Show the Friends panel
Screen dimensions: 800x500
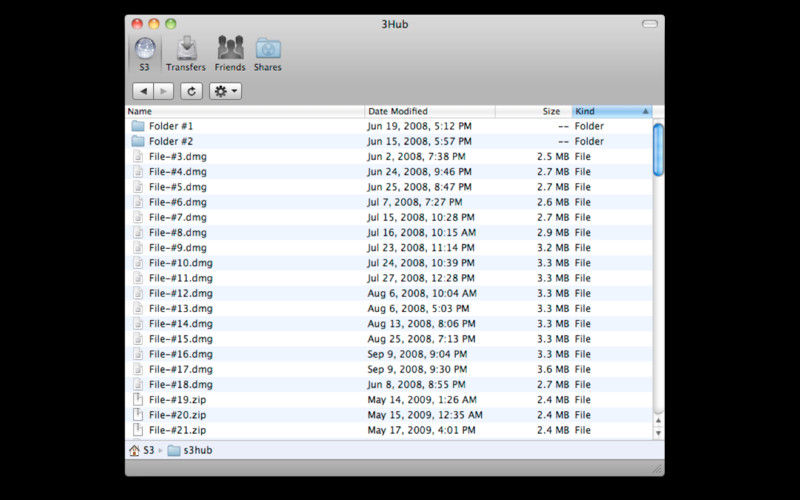pos(230,54)
